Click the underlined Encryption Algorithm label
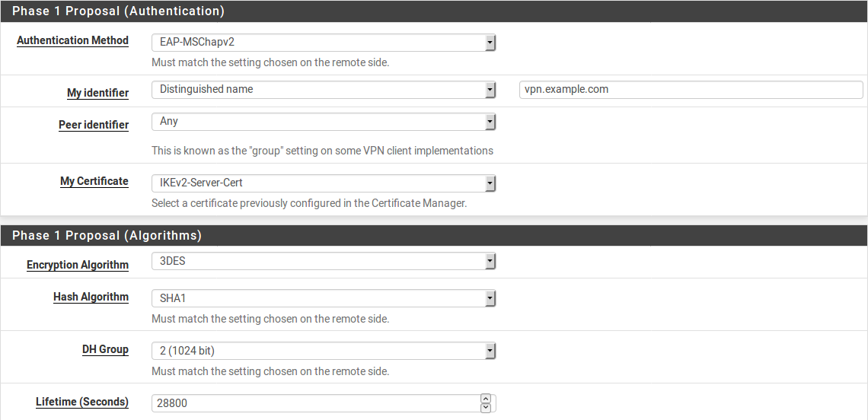This screenshot has height=420, width=868. pyautogui.click(x=78, y=265)
